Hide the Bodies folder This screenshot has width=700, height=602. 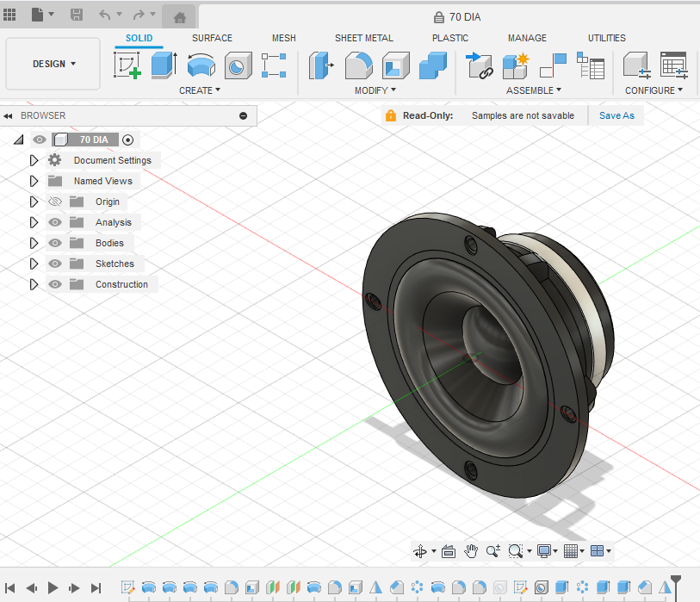click(55, 243)
